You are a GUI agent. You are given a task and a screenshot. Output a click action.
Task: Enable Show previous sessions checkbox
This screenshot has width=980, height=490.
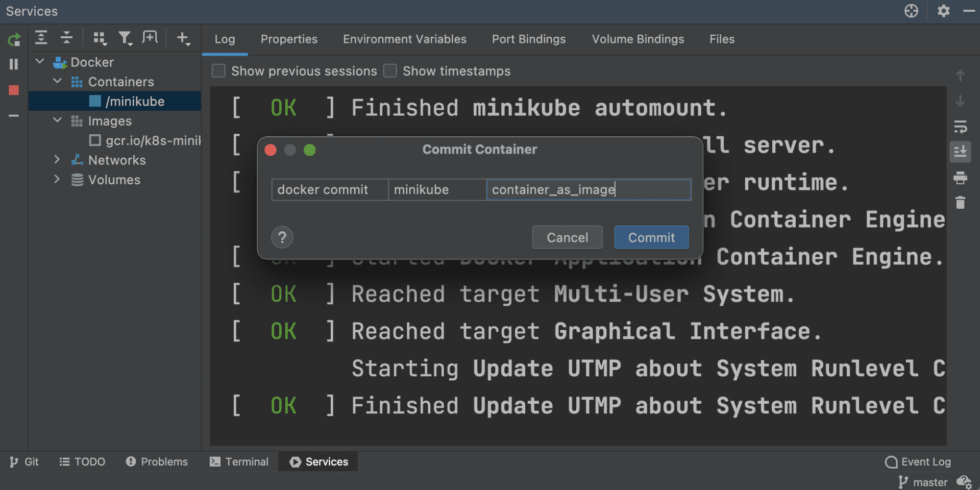218,70
